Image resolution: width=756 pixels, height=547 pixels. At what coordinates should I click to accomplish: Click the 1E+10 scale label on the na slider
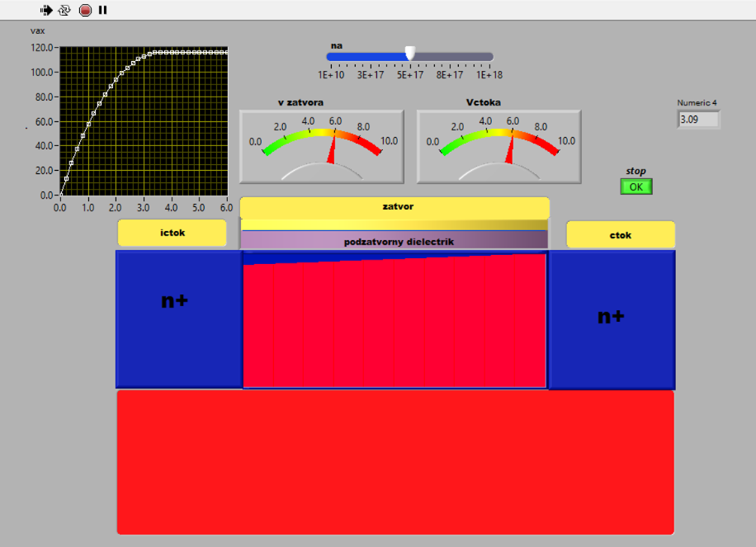click(x=331, y=75)
